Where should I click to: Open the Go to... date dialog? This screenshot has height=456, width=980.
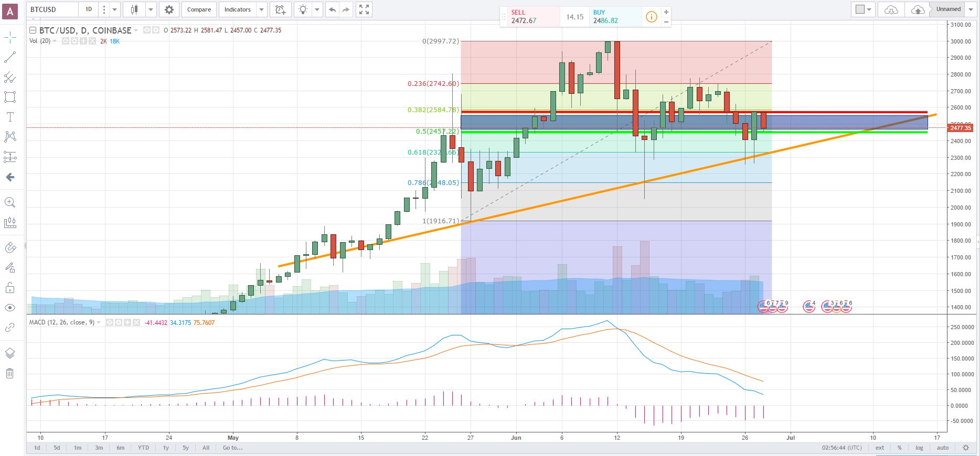click(232, 448)
